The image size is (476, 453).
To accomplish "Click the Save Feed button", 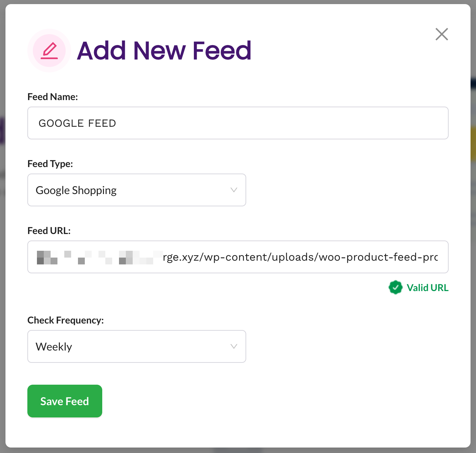I will (65, 401).
